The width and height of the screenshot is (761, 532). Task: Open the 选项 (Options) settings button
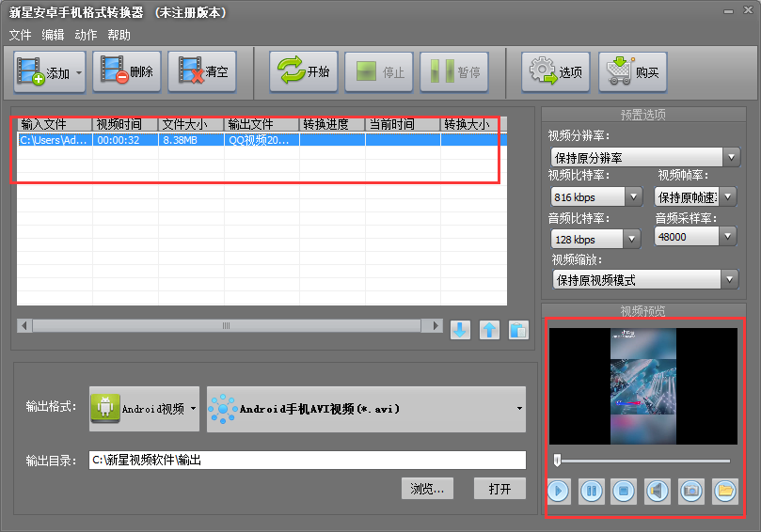556,72
